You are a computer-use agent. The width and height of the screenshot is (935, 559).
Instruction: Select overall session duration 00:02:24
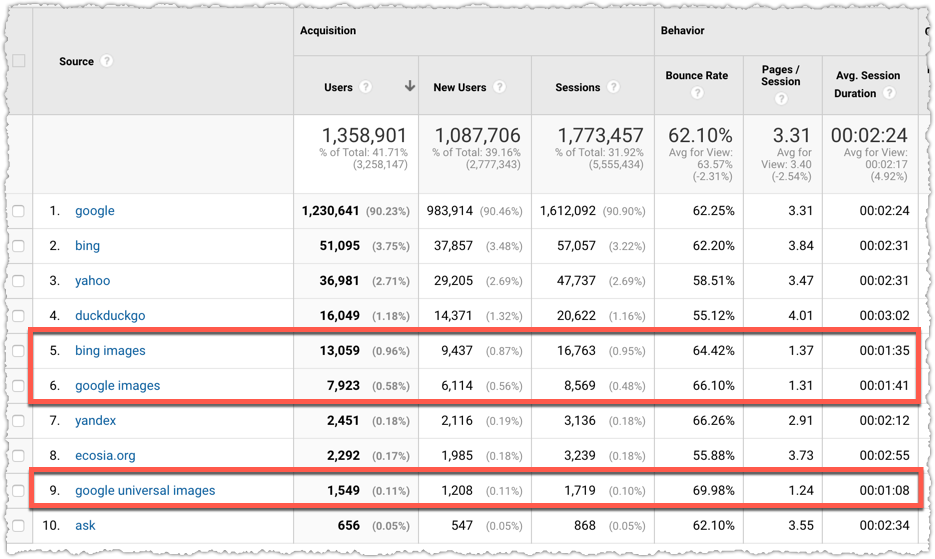[869, 135]
